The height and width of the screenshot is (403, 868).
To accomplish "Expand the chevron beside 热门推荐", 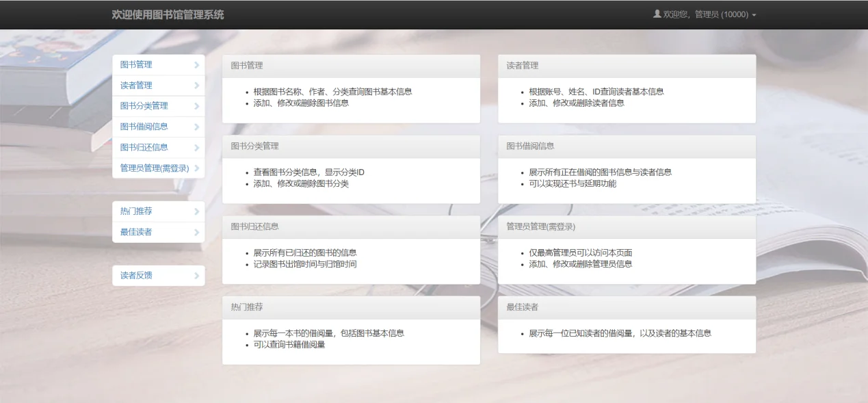I will click(198, 211).
